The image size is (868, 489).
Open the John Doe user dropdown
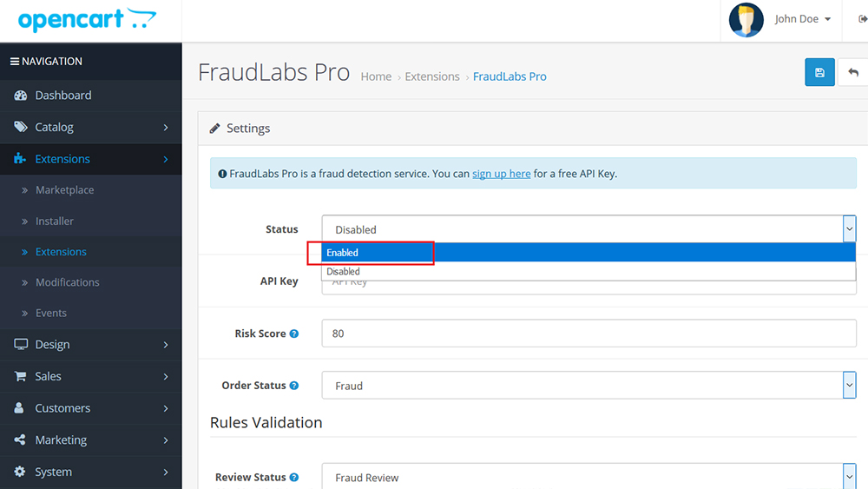(x=803, y=19)
